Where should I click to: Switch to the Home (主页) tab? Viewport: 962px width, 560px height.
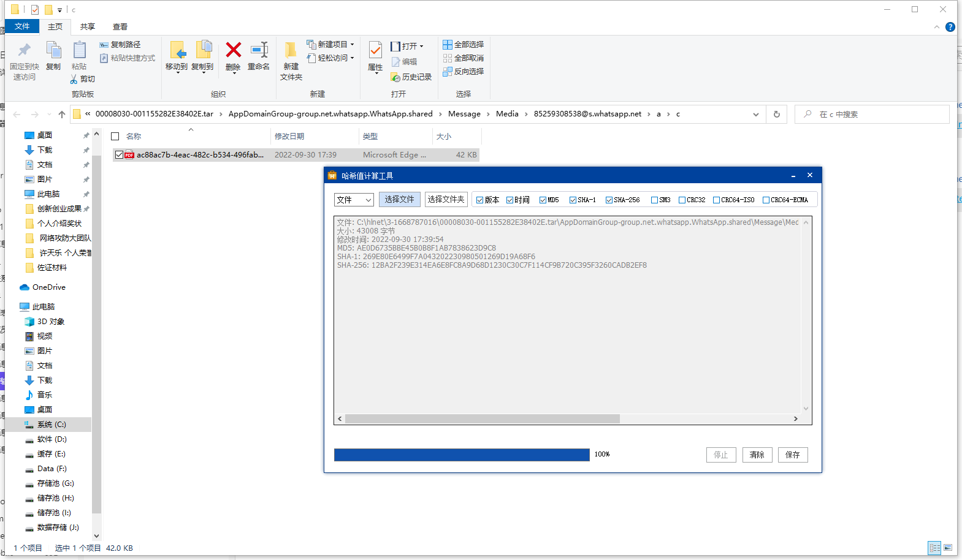tap(55, 27)
